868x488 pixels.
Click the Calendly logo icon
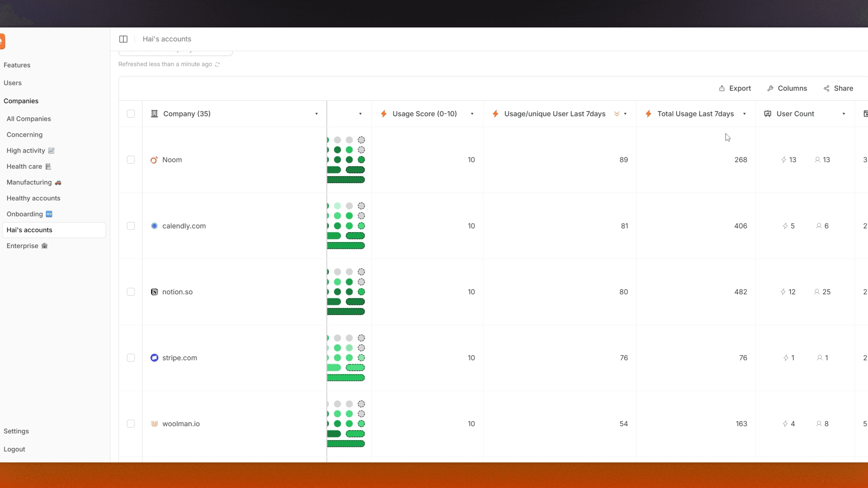[154, 226]
